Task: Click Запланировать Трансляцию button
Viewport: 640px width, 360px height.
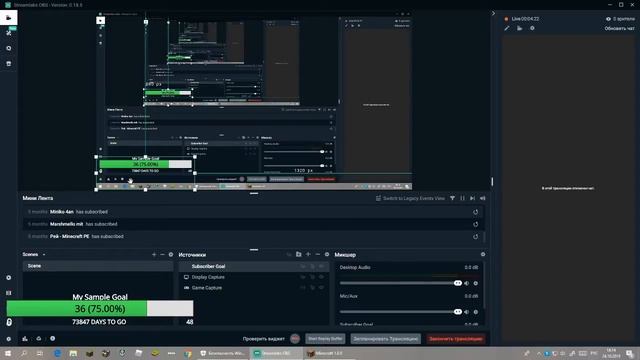Action: point(386,339)
